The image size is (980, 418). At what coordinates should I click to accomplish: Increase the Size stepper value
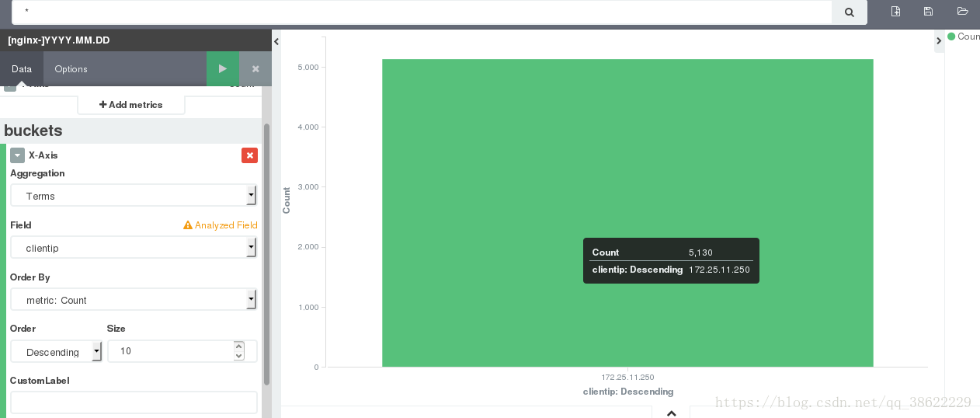pos(238,347)
